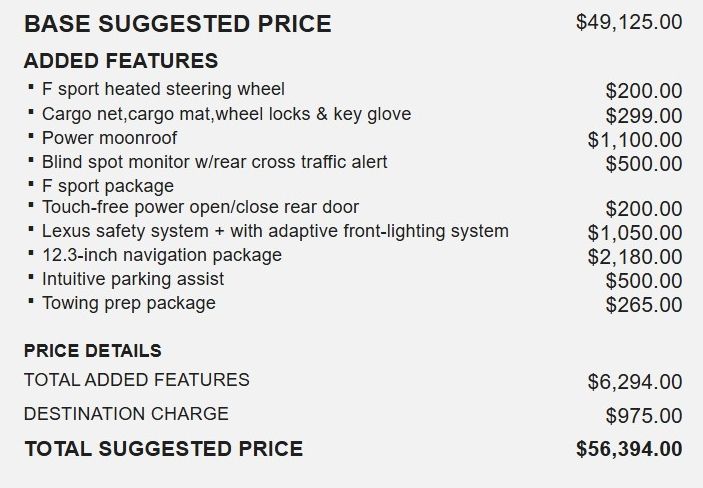This screenshot has width=703, height=488.
Task: Click the Lexus safety system feature
Action: [x=275, y=232]
